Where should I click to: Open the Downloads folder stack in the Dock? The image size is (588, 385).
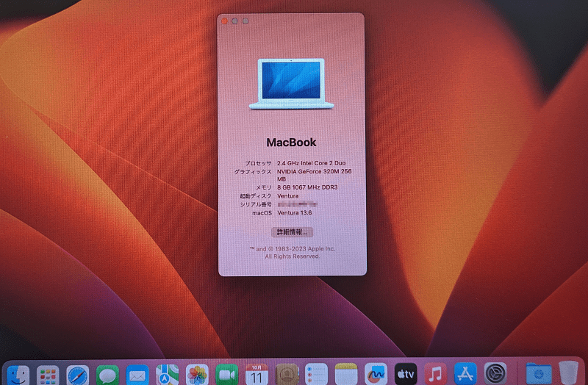[539, 375]
